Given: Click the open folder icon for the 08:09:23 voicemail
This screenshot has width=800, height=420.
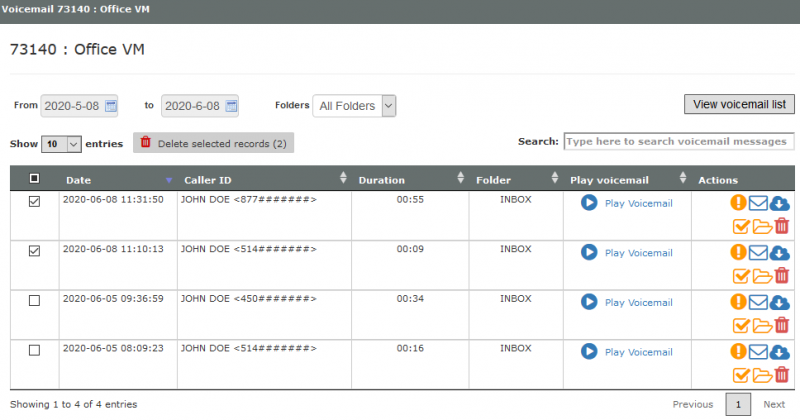Looking at the screenshot, I should [x=762, y=376].
